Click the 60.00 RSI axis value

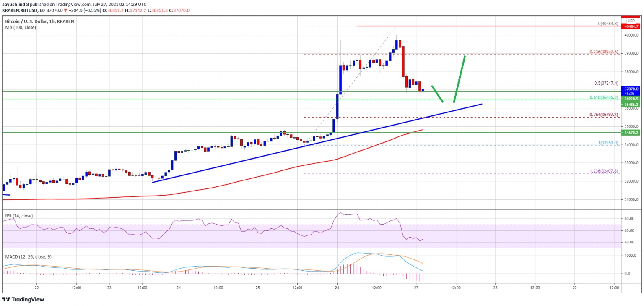click(x=630, y=230)
